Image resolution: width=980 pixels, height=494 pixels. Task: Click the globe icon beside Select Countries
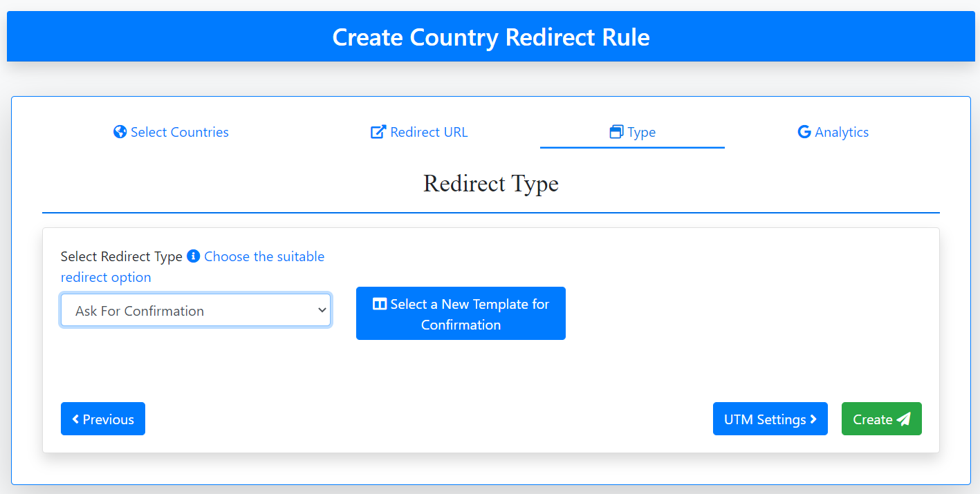(120, 132)
